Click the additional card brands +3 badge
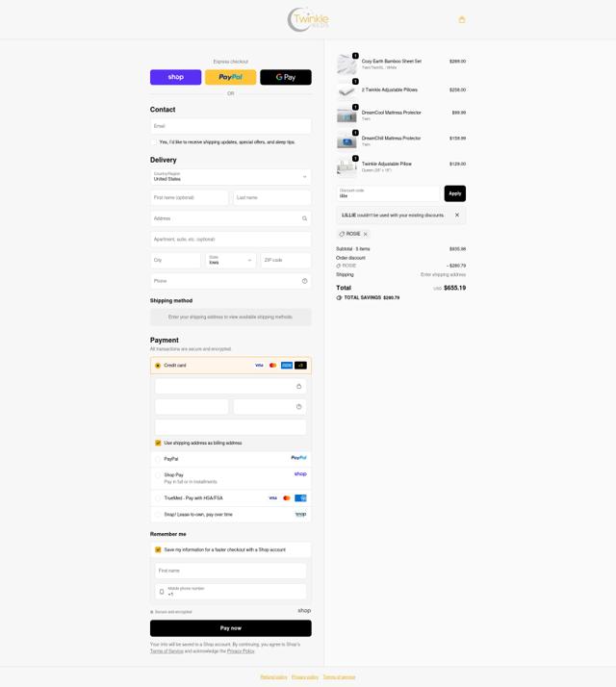616x687 pixels. coord(300,366)
